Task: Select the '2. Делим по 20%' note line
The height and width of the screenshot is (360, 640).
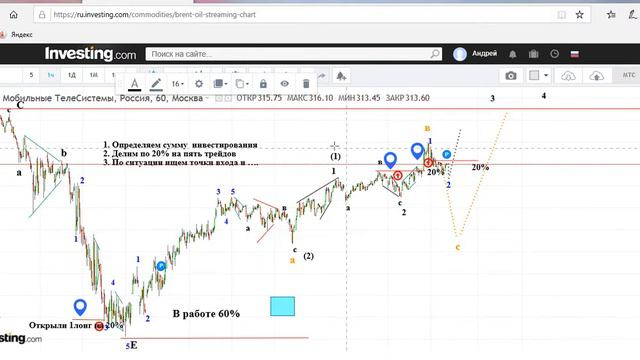Action: 169,153
